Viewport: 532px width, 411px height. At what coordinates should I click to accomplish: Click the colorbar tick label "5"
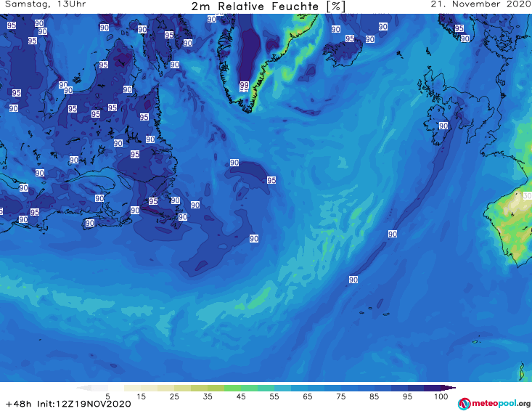pos(107,396)
